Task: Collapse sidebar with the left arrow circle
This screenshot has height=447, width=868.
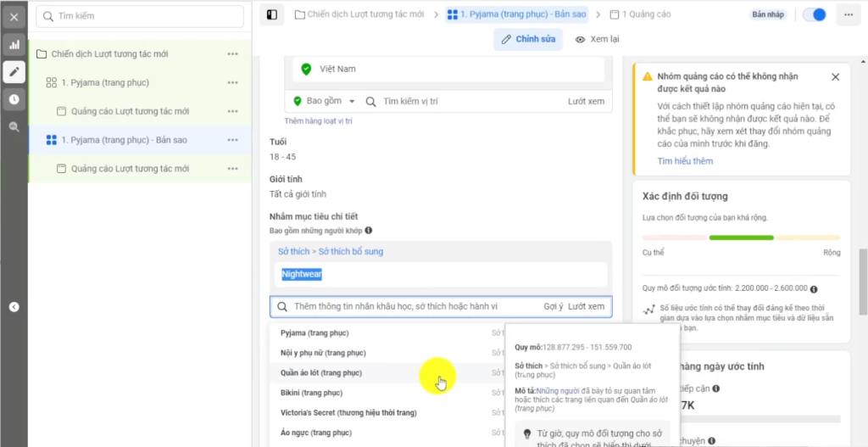Action: coord(14,307)
